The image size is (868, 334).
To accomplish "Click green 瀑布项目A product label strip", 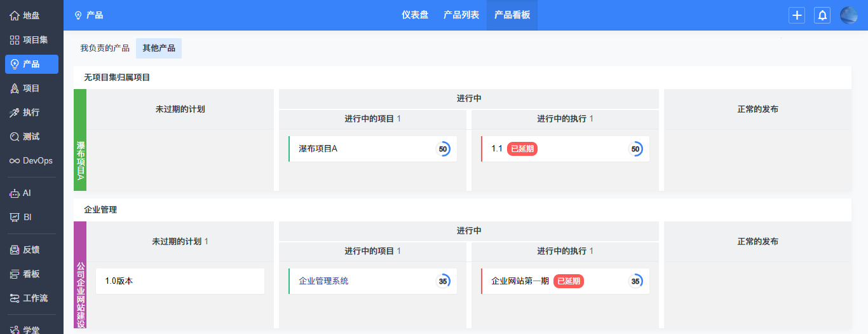I will (80, 140).
